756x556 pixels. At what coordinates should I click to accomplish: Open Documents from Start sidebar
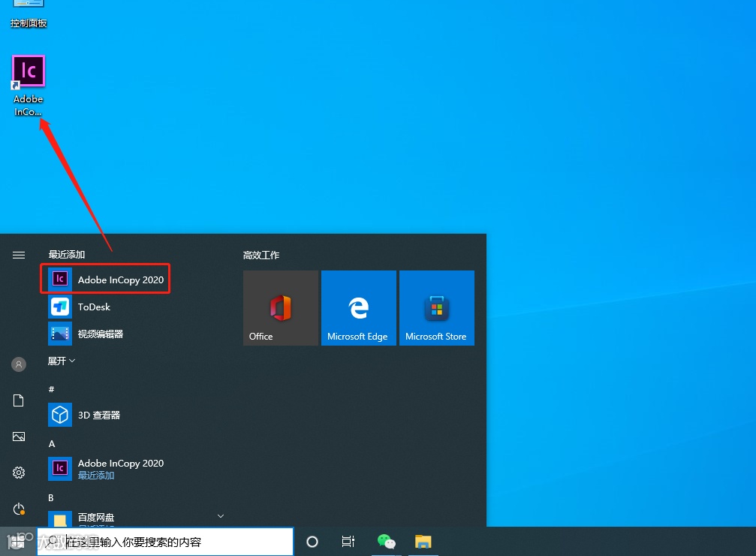(19, 400)
